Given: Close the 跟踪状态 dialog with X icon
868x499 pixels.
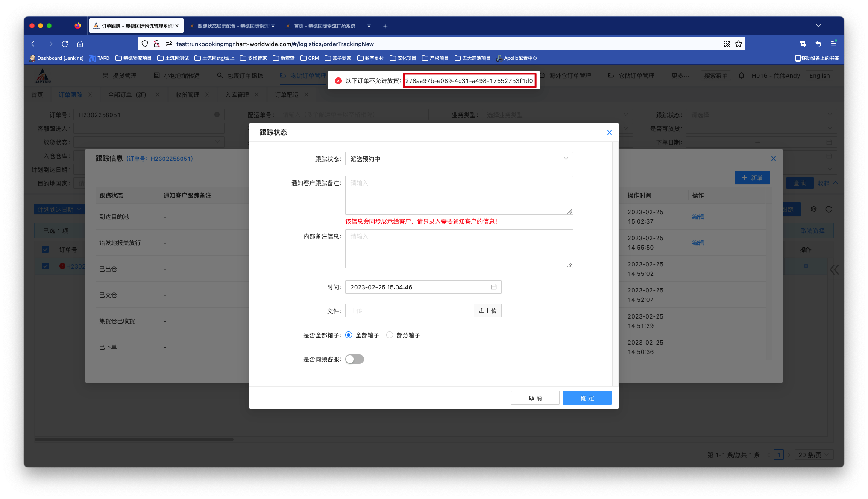Looking at the screenshot, I should 609,133.
